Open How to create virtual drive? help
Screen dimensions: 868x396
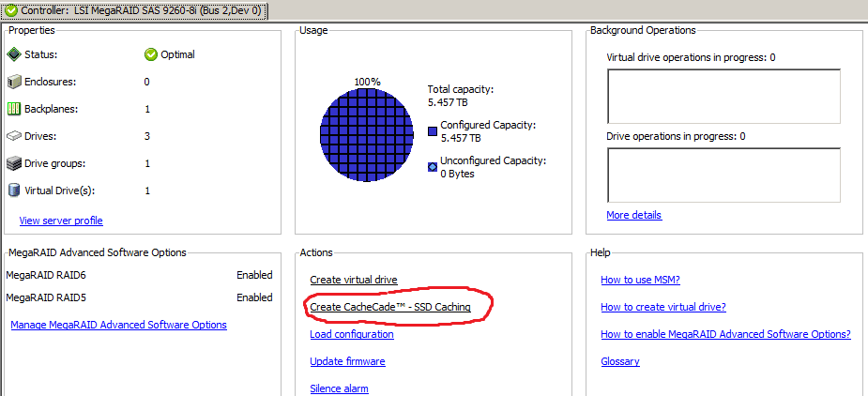[663, 307]
